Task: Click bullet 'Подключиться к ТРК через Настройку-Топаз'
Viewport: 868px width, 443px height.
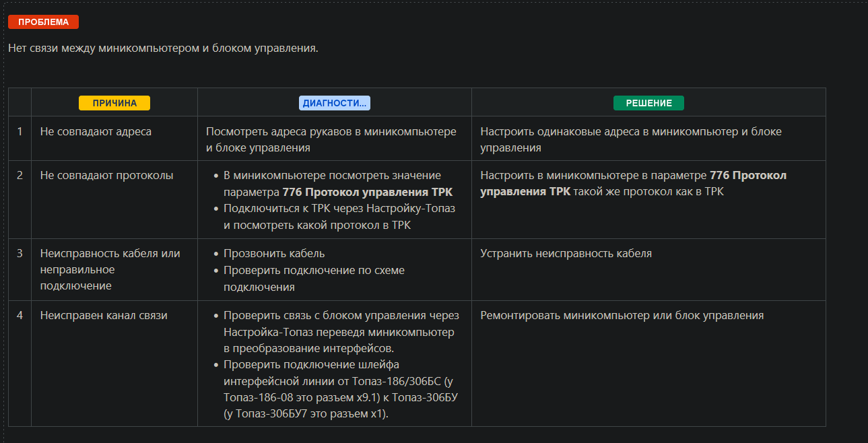Action: pos(339,217)
